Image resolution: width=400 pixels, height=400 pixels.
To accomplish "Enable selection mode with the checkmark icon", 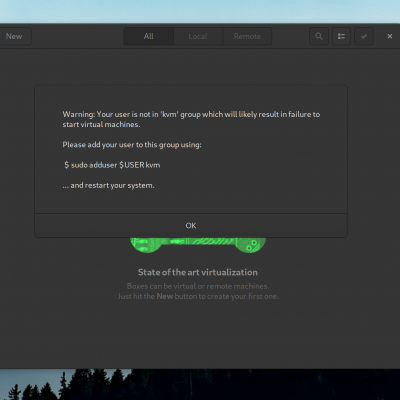I will click(x=364, y=36).
